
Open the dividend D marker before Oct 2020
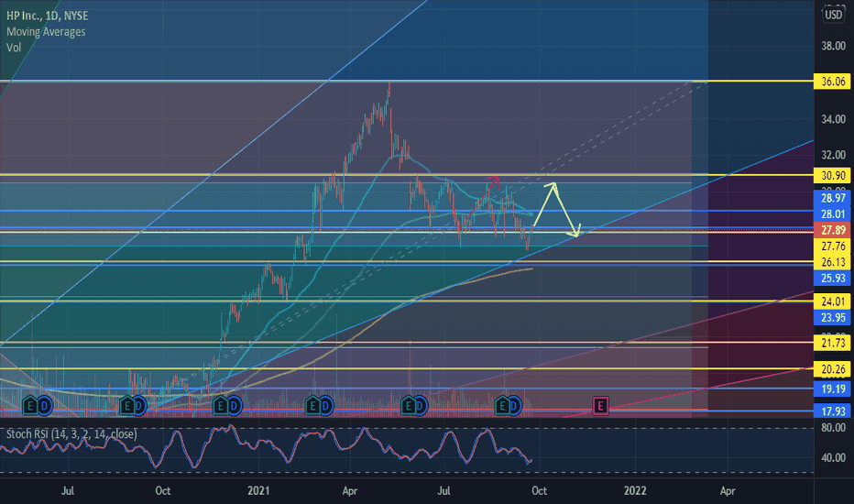tap(139, 405)
